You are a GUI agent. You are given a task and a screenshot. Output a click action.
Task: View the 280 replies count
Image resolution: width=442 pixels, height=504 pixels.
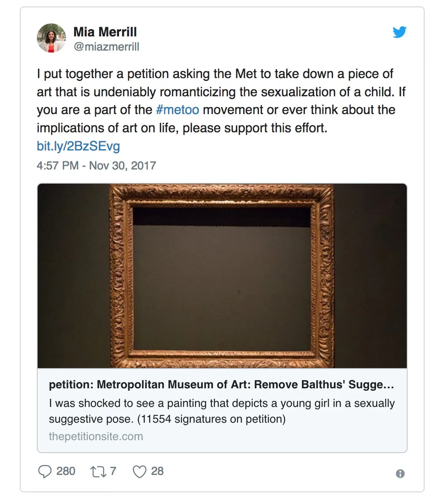tap(66, 471)
